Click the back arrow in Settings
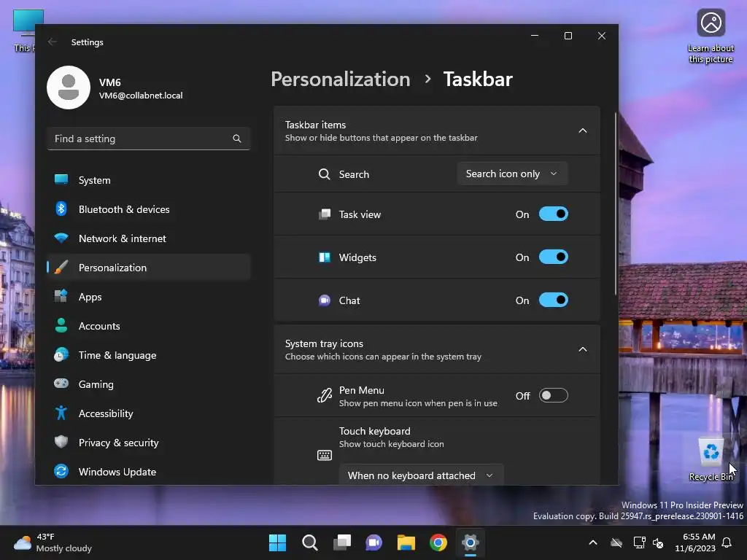 point(53,42)
